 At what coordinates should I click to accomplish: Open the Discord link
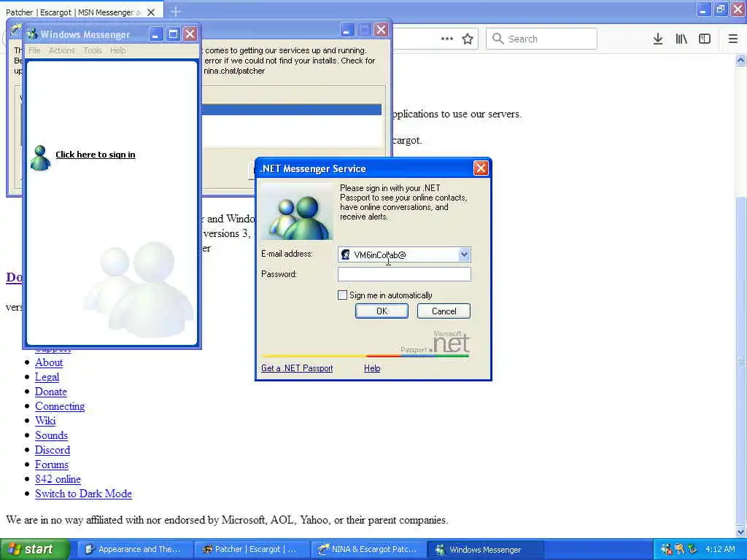point(53,450)
